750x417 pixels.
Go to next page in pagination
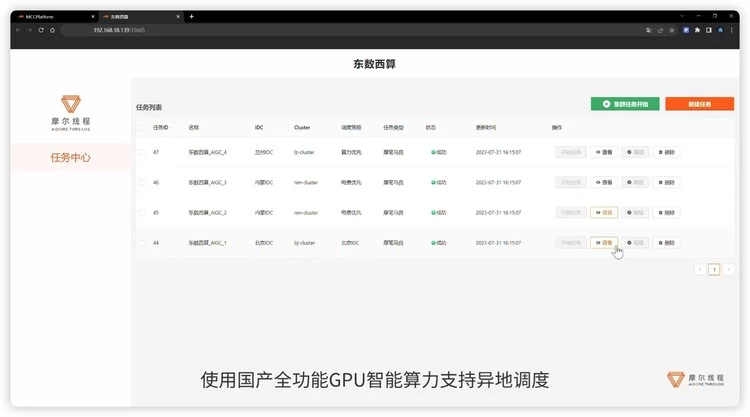click(x=729, y=269)
